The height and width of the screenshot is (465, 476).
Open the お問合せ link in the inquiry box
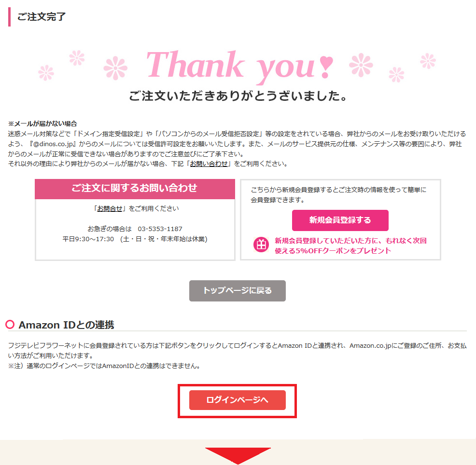click(110, 209)
